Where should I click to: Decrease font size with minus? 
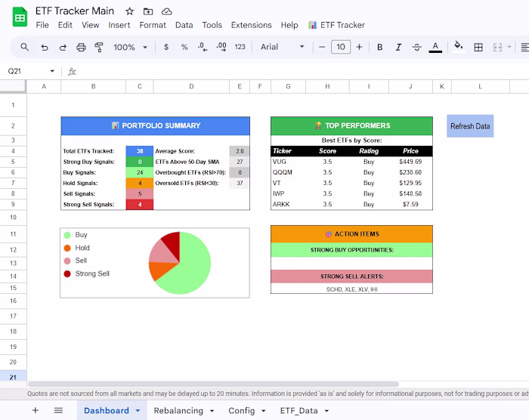[322, 47]
